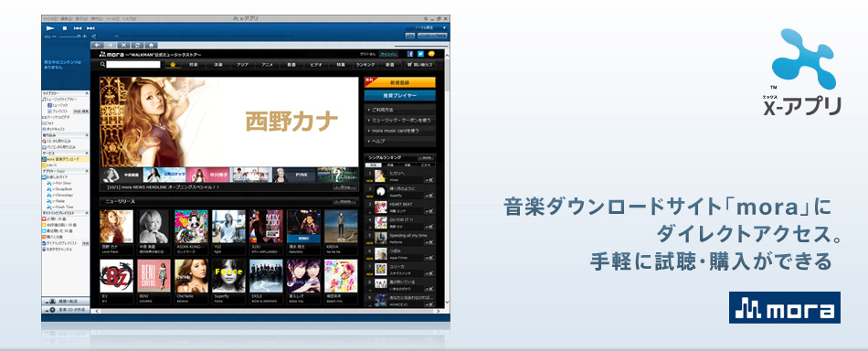Click more button next to ニューリリース
The width and height of the screenshot is (868, 351).
(344, 201)
